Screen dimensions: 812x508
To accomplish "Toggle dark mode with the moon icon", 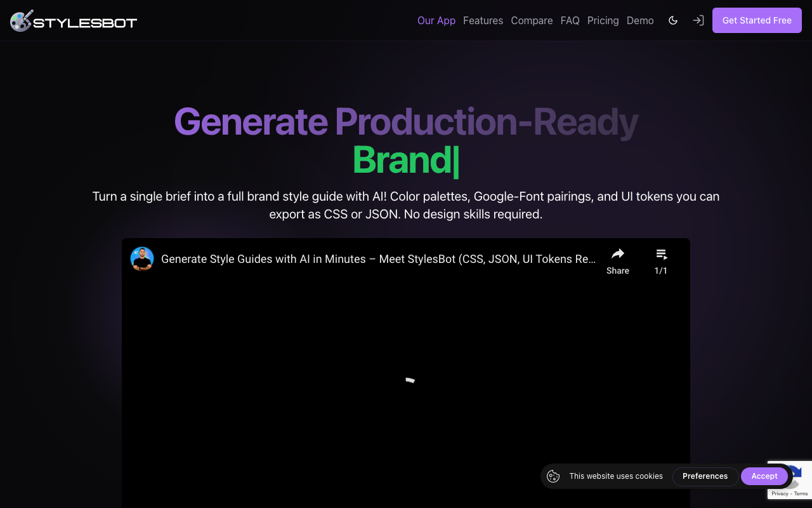I will tap(673, 20).
